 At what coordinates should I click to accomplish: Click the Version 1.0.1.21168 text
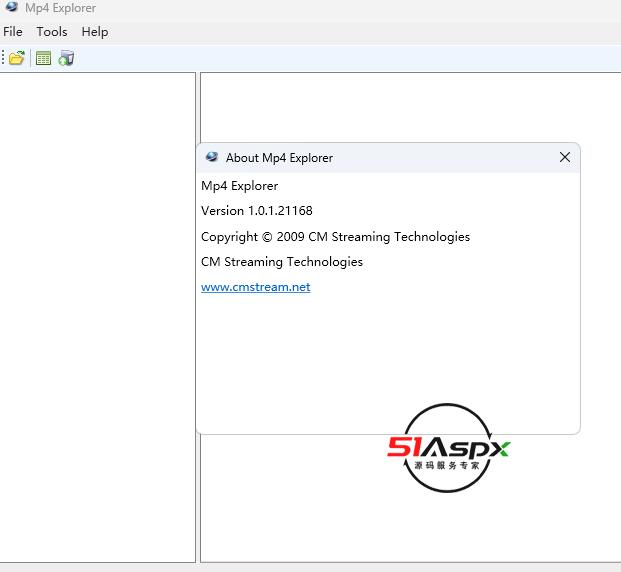[x=257, y=211]
